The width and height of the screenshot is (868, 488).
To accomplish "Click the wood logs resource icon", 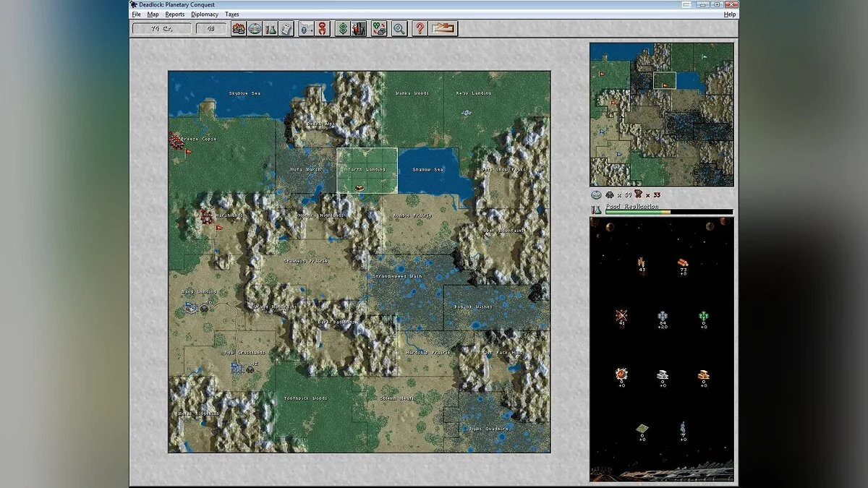I will click(683, 263).
